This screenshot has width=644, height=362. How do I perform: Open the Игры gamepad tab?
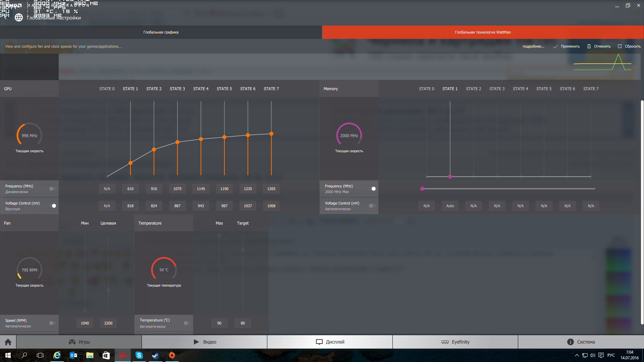pyautogui.click(x=79, y=342)
